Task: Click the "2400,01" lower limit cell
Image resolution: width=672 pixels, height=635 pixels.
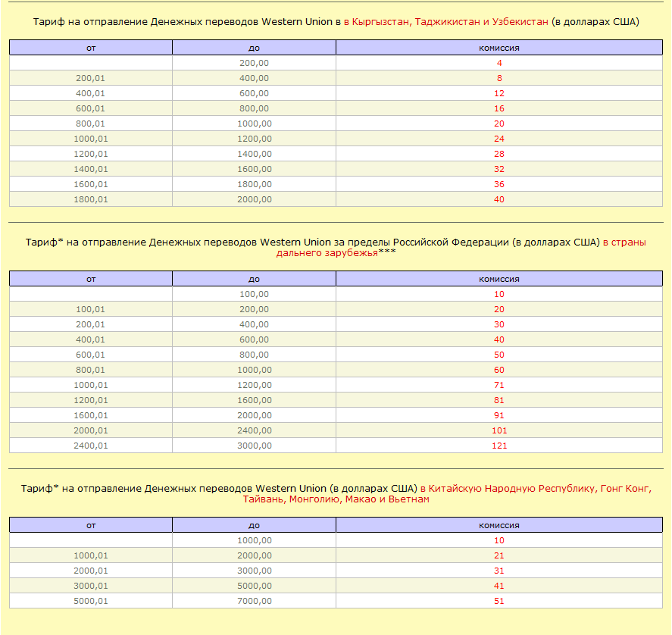Action: 91,446
